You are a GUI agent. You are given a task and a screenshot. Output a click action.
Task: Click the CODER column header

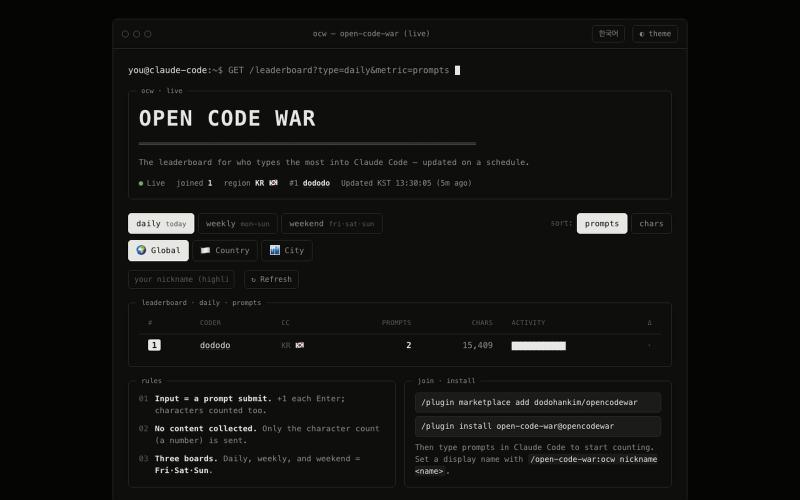tap(210, 322)
